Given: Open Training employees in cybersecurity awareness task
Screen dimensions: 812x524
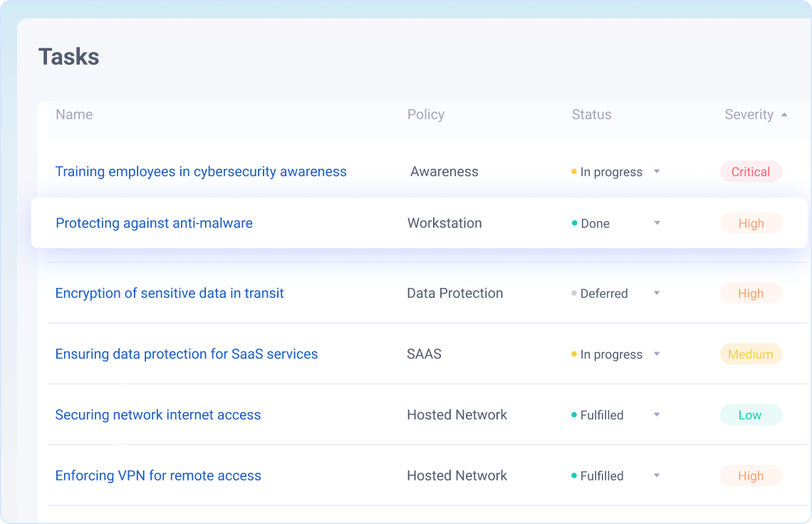Looking at the screenshot, I should 201,172.
